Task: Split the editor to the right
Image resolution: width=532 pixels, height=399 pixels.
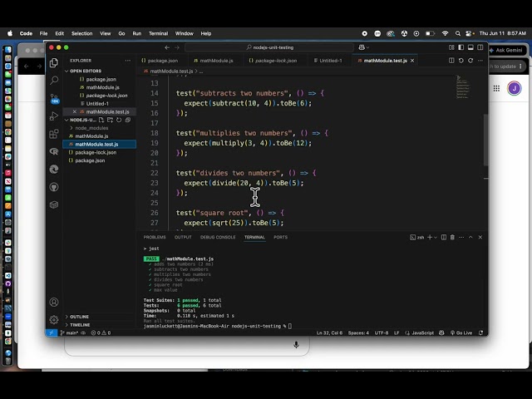Action: (x=451, y=61)
